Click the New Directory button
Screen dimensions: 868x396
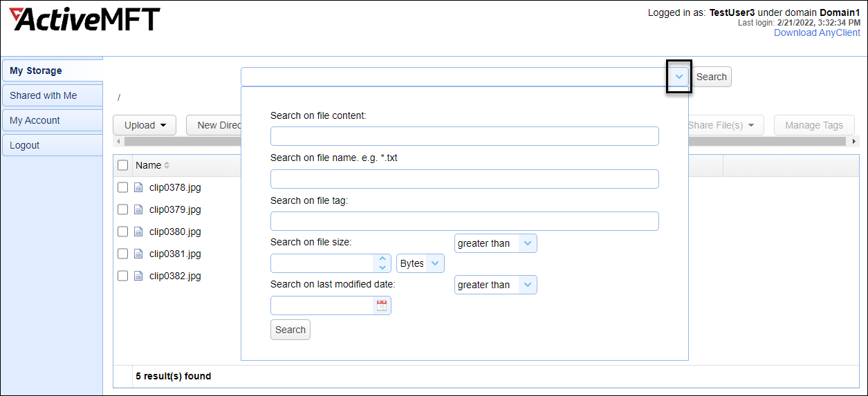[214, 125]
